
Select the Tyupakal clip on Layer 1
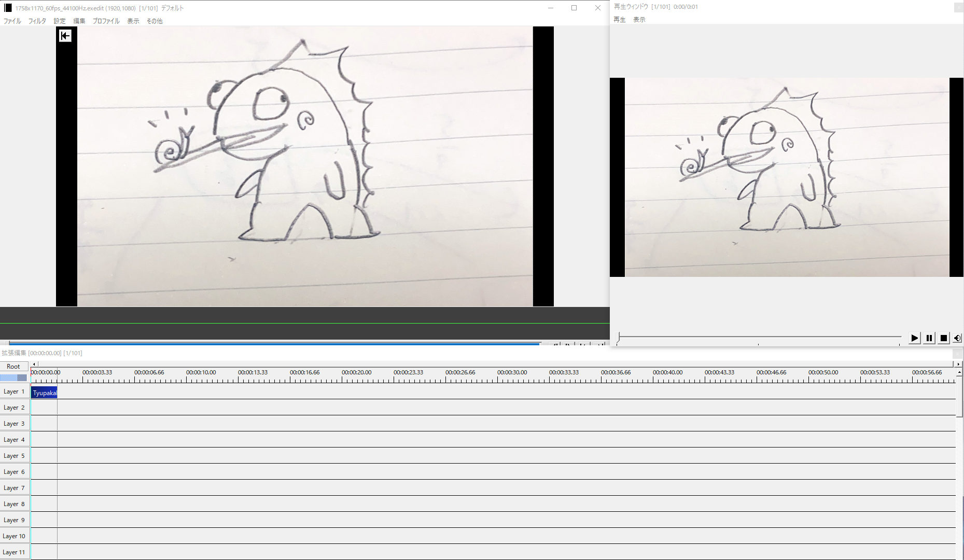(x=44, y=393)
